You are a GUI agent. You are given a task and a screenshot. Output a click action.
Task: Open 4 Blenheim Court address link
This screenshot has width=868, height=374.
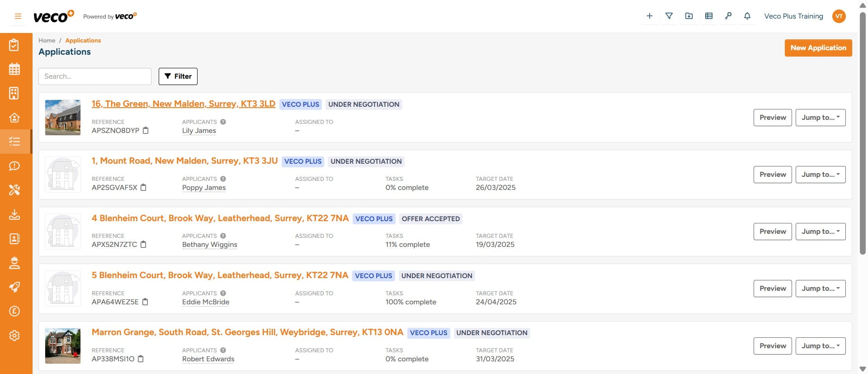(x=220, y=218)
